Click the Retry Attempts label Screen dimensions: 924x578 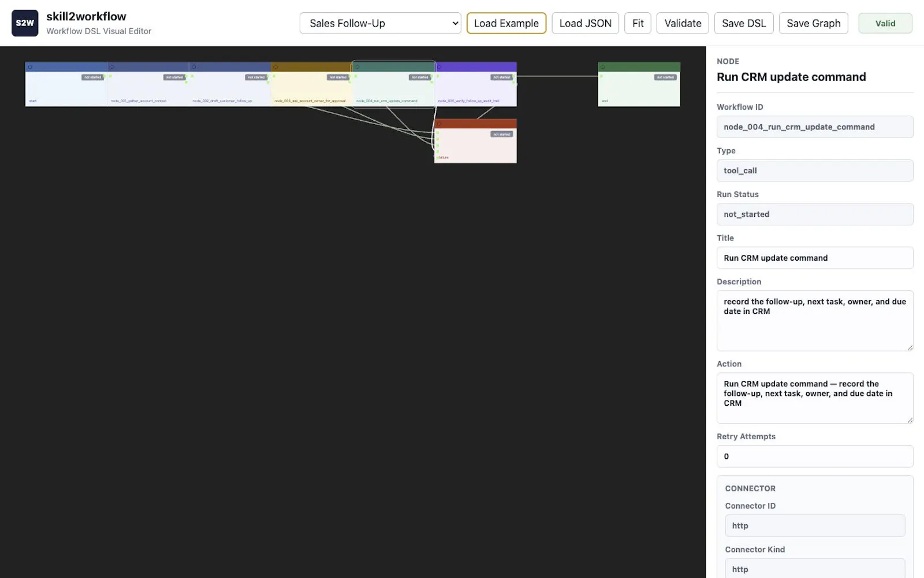[746, 436]
